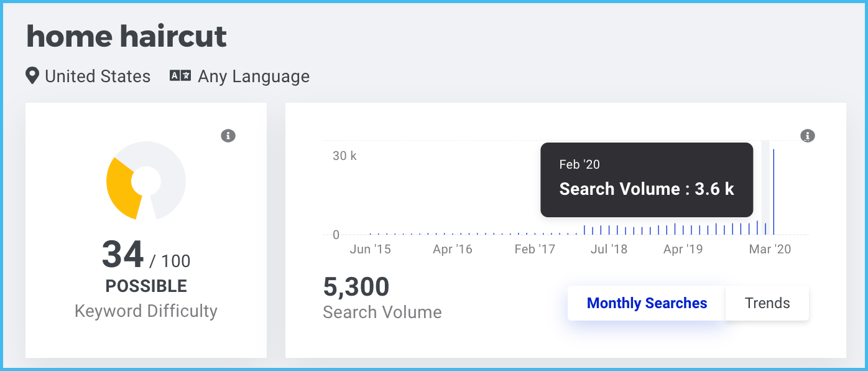Click info icon in search volume chart card
Screen dimensions: 868x371
(x=807, y=135)
